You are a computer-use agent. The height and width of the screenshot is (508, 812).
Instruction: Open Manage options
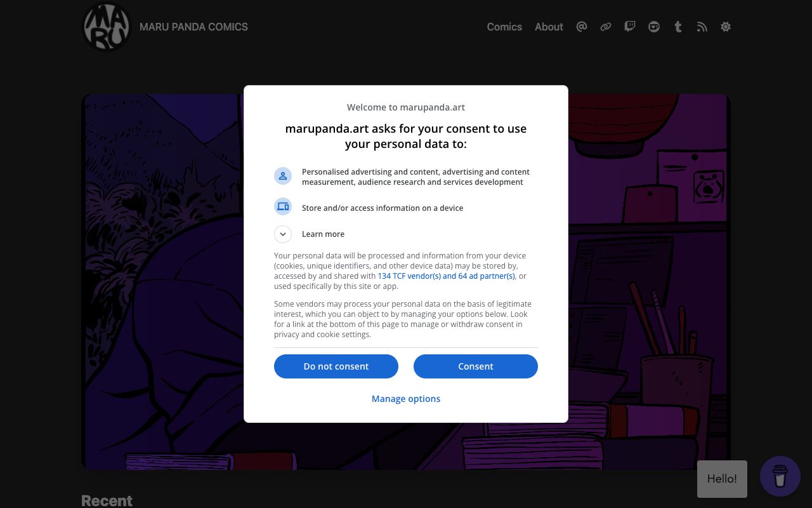406,399
